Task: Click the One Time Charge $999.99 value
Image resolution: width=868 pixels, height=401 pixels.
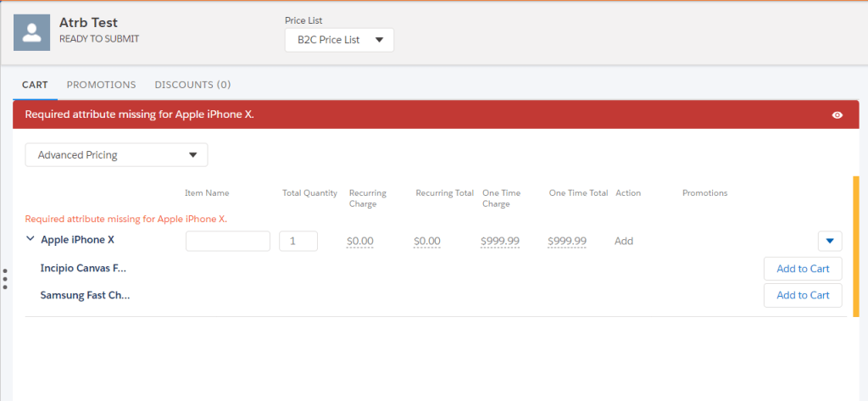Action: coord(499,242)
